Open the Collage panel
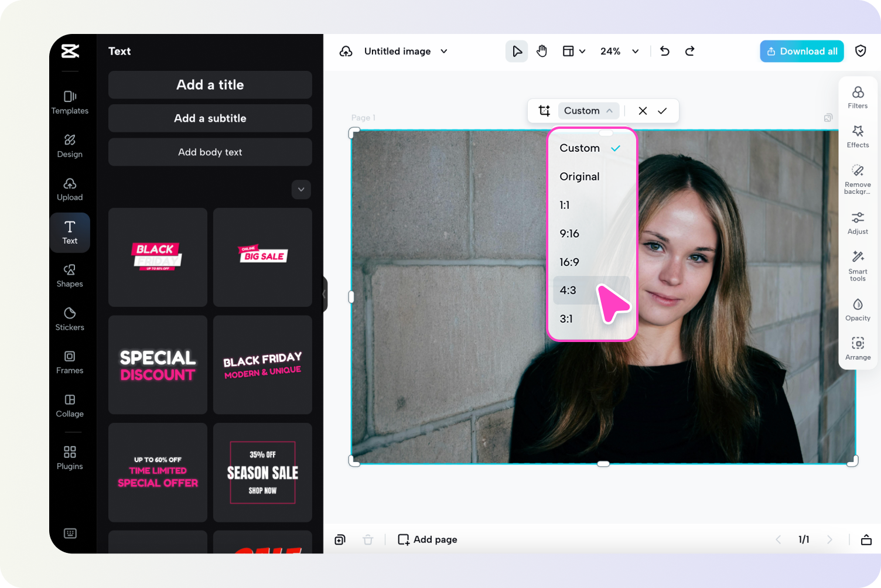 tap(70, 406)
